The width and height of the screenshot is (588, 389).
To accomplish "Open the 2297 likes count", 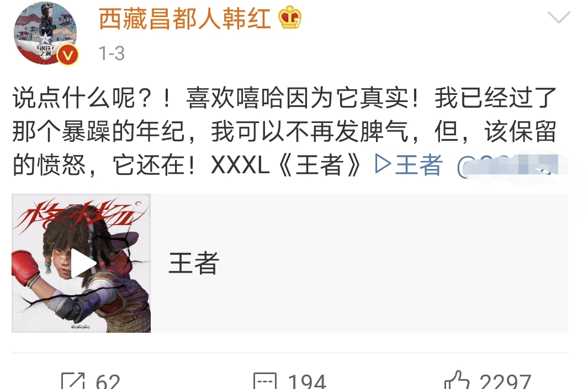I will coord(505,381).
